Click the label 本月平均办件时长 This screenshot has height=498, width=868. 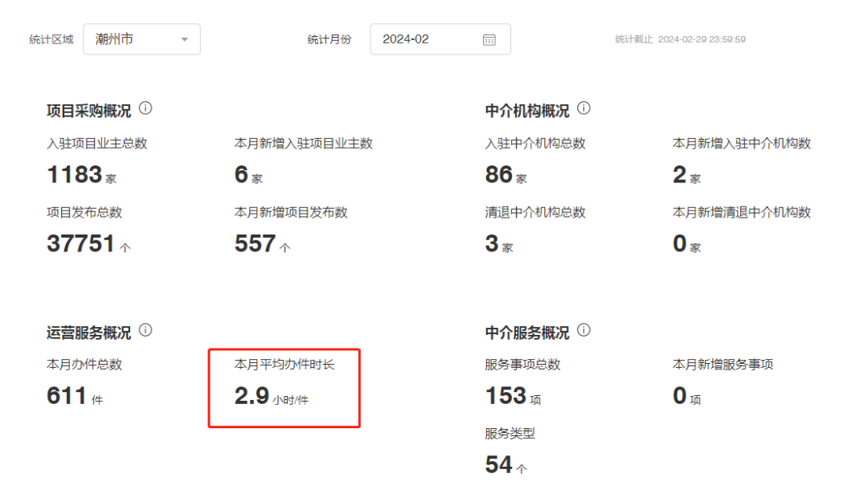[285, 364]
